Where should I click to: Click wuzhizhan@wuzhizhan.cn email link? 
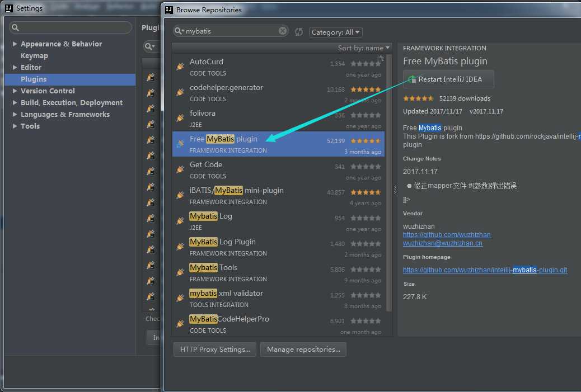(x=443, y=243)
